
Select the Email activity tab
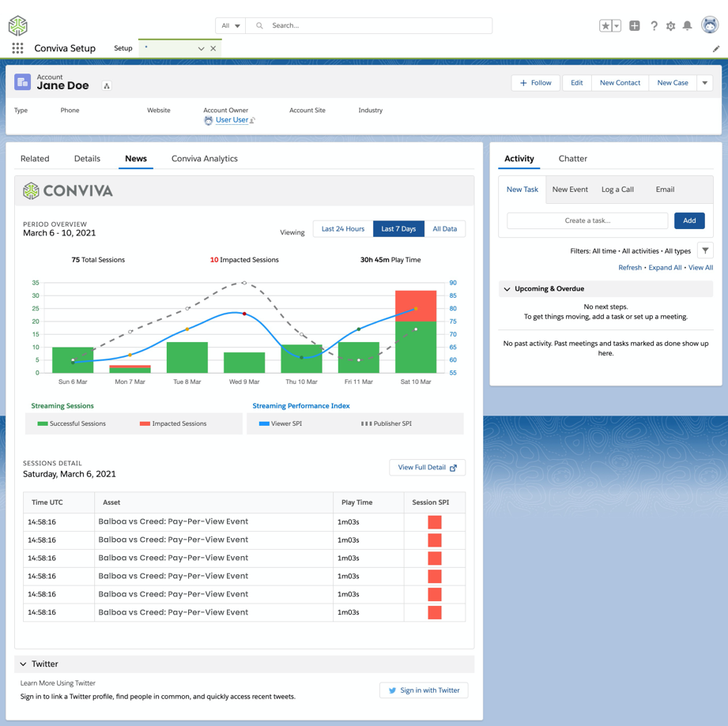coord(665,190)
